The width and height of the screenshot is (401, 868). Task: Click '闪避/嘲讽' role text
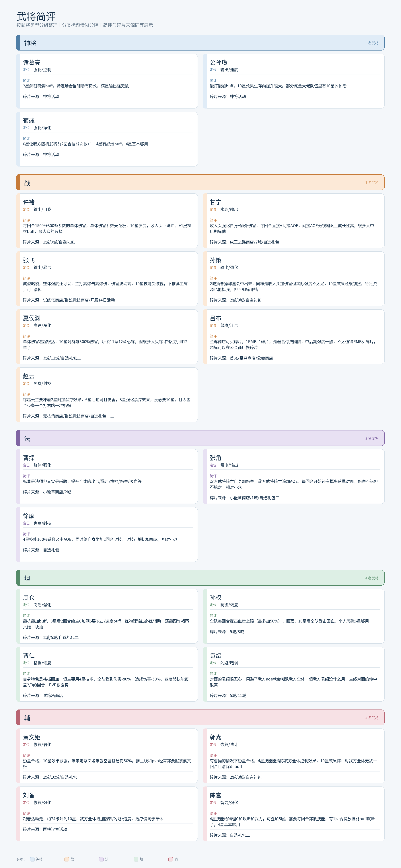pyautogui.click(x=229, y=663)
